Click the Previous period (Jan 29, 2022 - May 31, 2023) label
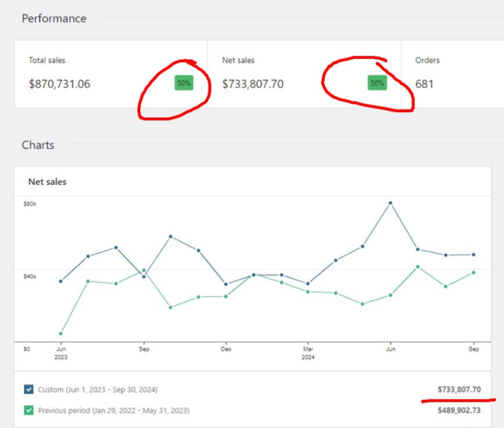Screen dimensions: 504x428 (x=113, y=411)
